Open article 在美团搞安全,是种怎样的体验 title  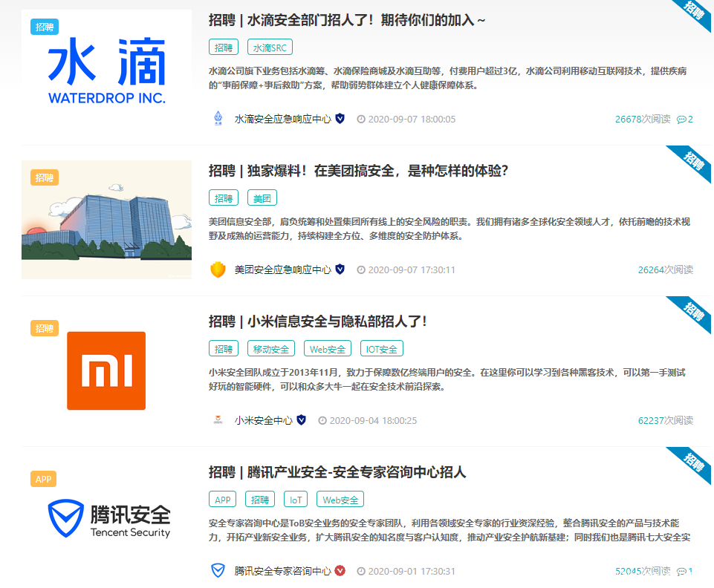[x=358, y=171]
